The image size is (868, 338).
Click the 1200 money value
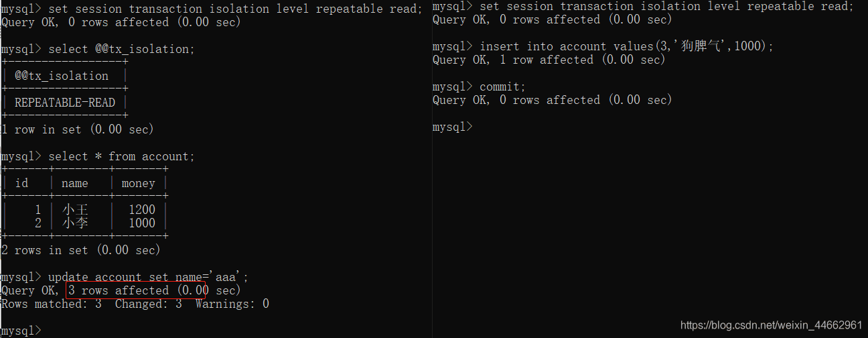pos(141,210)
